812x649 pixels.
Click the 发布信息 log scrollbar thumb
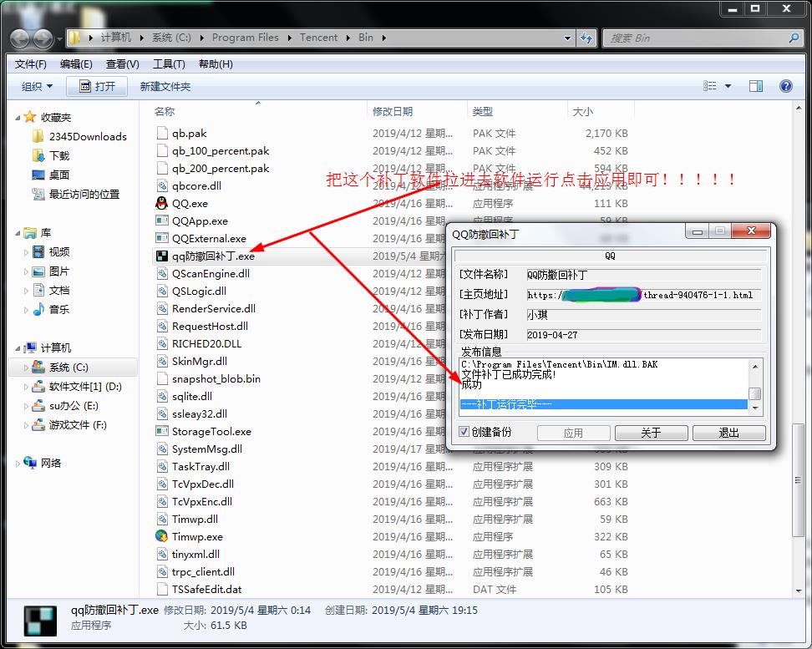755,393
